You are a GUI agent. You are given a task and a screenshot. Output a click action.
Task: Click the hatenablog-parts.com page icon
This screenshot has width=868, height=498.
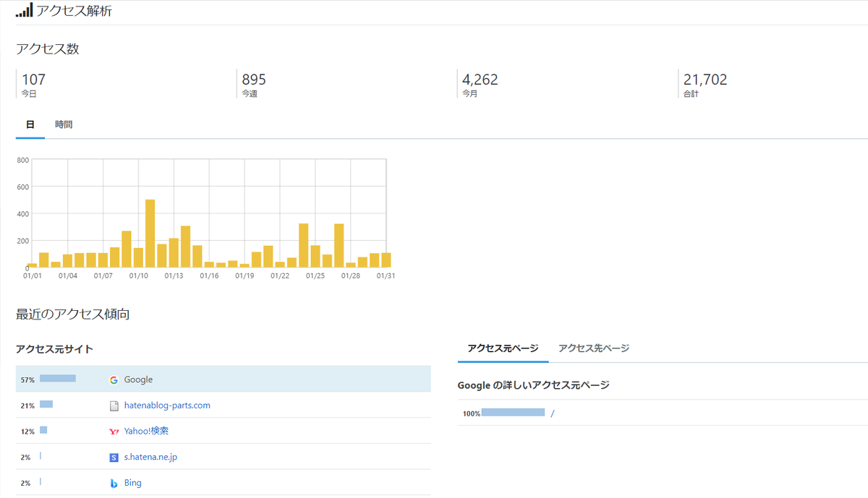114,405
